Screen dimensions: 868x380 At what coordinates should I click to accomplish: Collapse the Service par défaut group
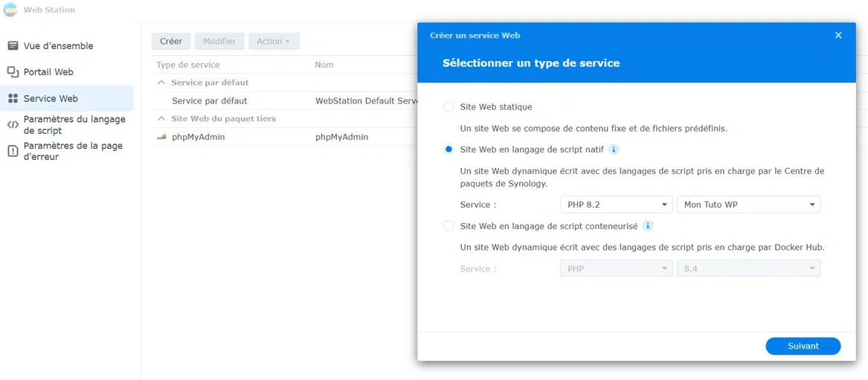click(161, 83)
